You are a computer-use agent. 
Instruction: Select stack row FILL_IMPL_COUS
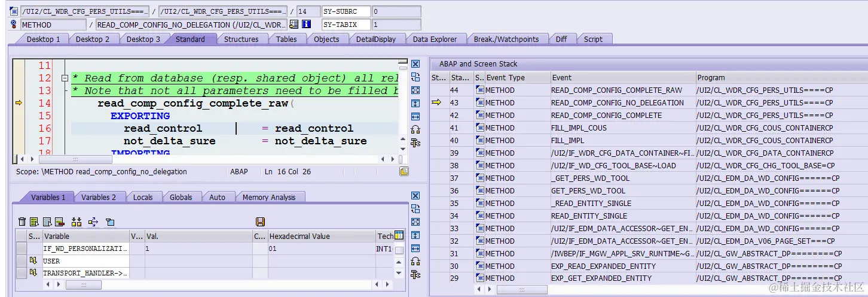(x=649, y=128)
